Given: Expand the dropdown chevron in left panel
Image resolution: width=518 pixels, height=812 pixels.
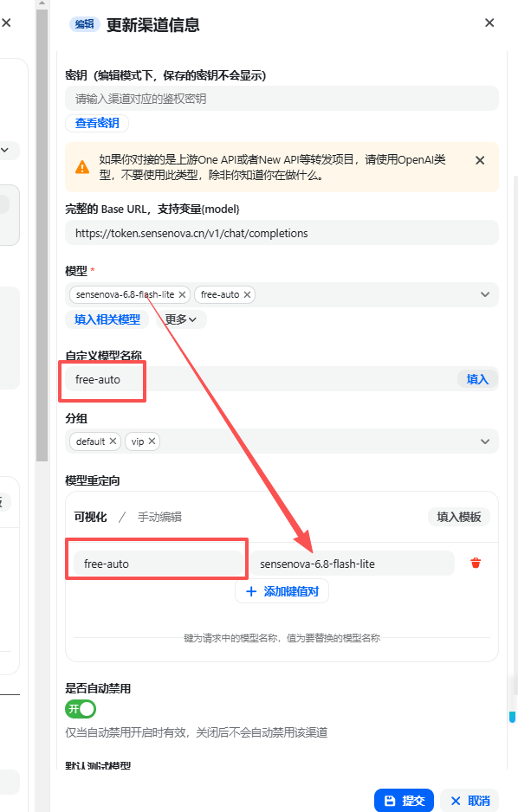Looking at the screenshot, I should (x=4, y=150).
